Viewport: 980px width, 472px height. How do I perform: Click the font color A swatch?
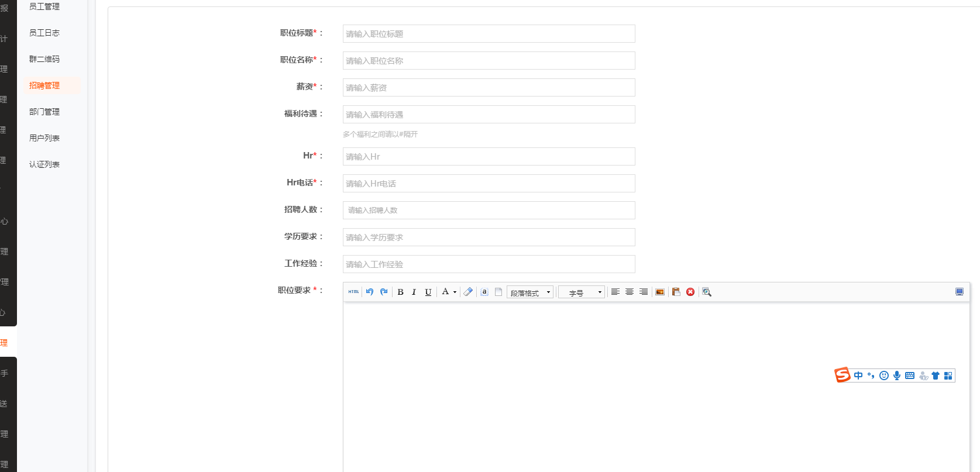(x=445, y=292)
